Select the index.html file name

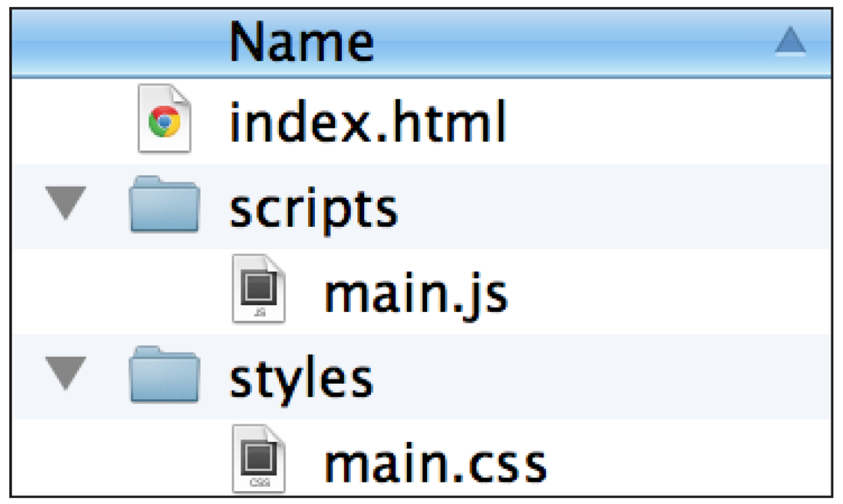tap(368, 122)
